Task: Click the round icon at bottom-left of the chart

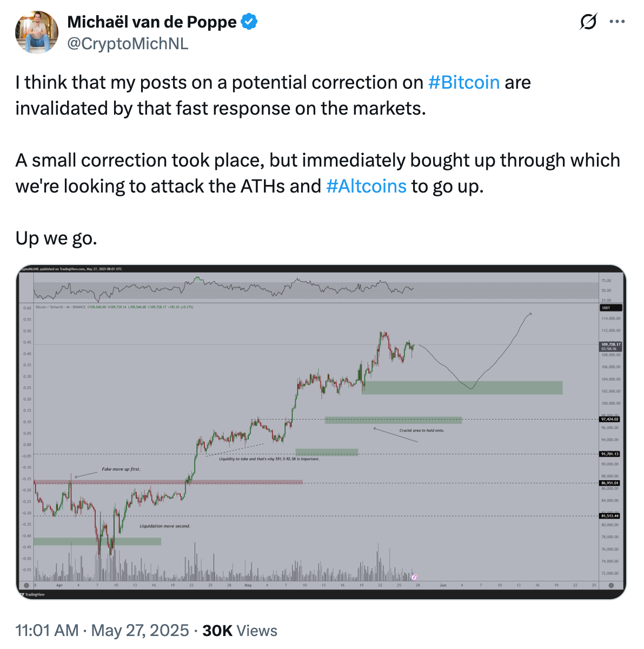Action: (x=26, y=585)
